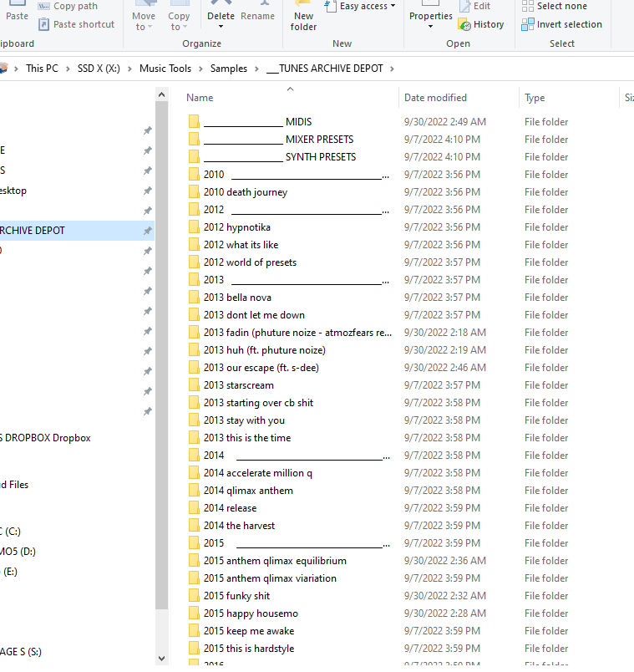Click the Paste shortcut icon
634x672 pixels.
[43, 24]
